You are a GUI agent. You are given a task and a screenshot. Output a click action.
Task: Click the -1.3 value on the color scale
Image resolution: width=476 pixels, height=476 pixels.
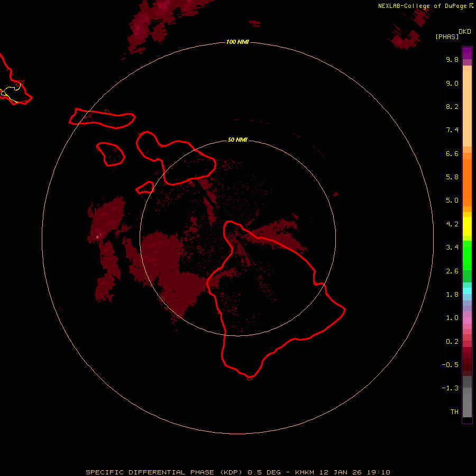point(450,388)
